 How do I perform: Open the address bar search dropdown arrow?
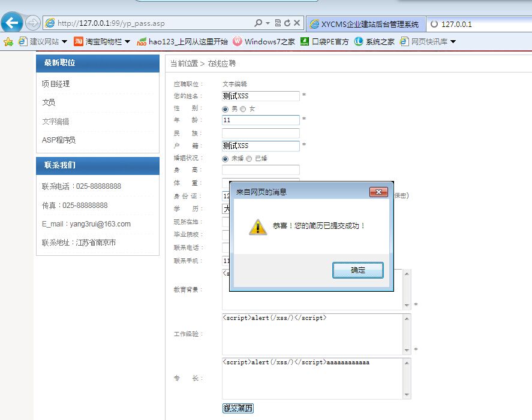[267, 23]
